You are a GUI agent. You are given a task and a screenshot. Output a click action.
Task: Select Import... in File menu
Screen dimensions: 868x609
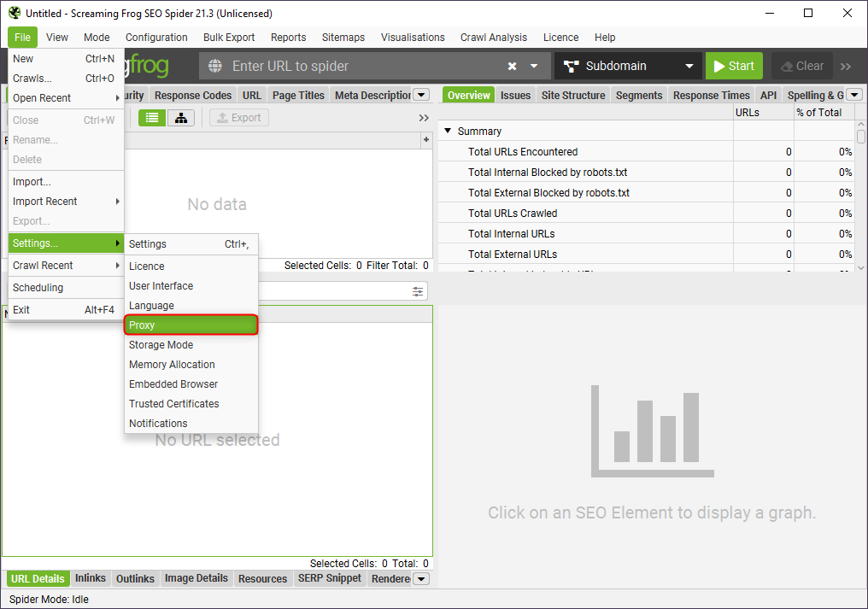(66, 182)
